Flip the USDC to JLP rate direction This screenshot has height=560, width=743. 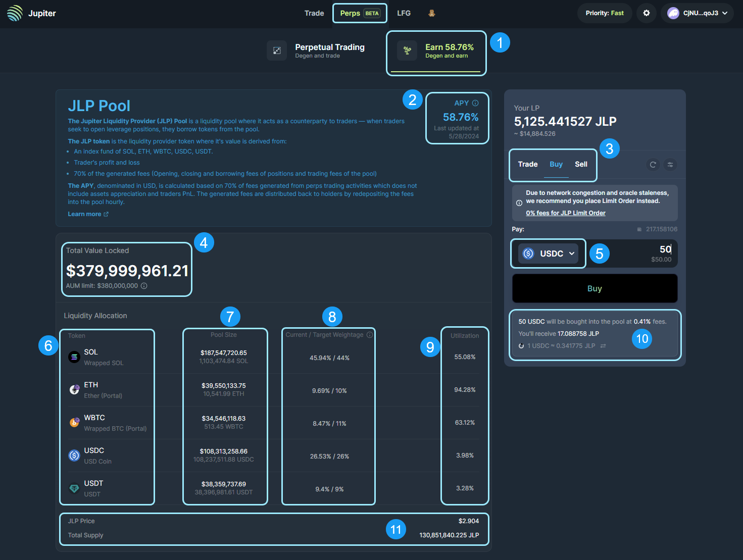coord(603,346)
